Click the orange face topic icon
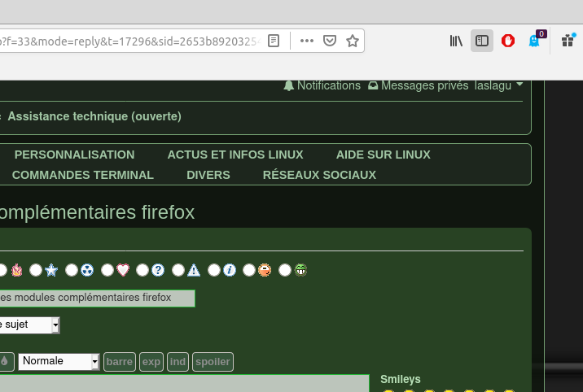This screenshot has width=583, height=392. [x=265, y=270]
